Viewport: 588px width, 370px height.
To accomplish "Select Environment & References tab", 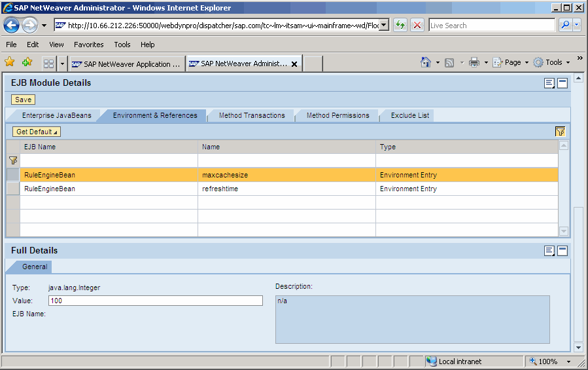I will (155, 115).
